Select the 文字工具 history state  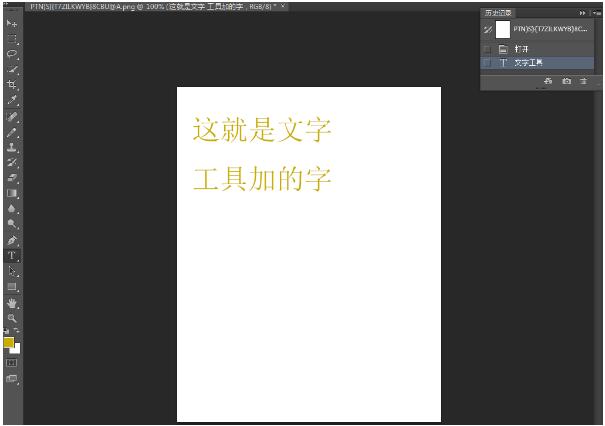pos(537,63)
